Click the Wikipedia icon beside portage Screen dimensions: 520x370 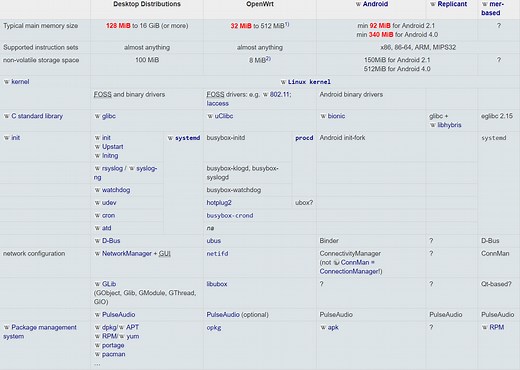click(x=97, y=345)
